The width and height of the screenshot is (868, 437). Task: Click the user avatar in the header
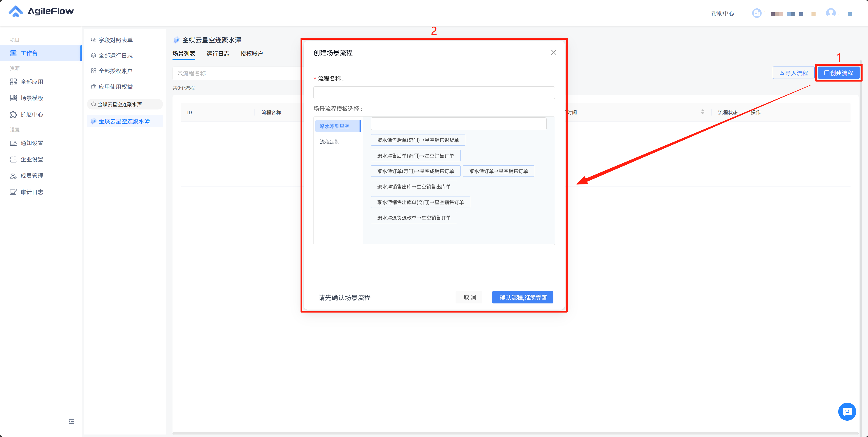831,13
